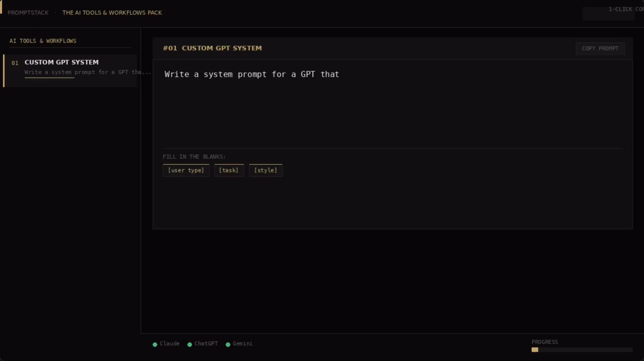Viewport: 644px width, 361px height.
Task: Click the sidebar preview 'Write a system prompt for a GPT tha...'
Action: pyautogui.click(x=88, y=72)
